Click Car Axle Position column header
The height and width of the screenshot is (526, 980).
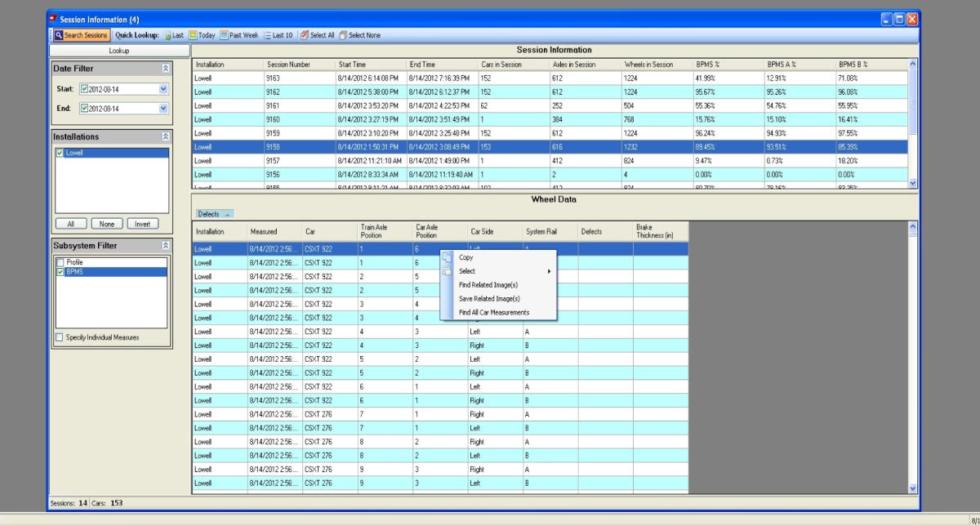[440, 231]
